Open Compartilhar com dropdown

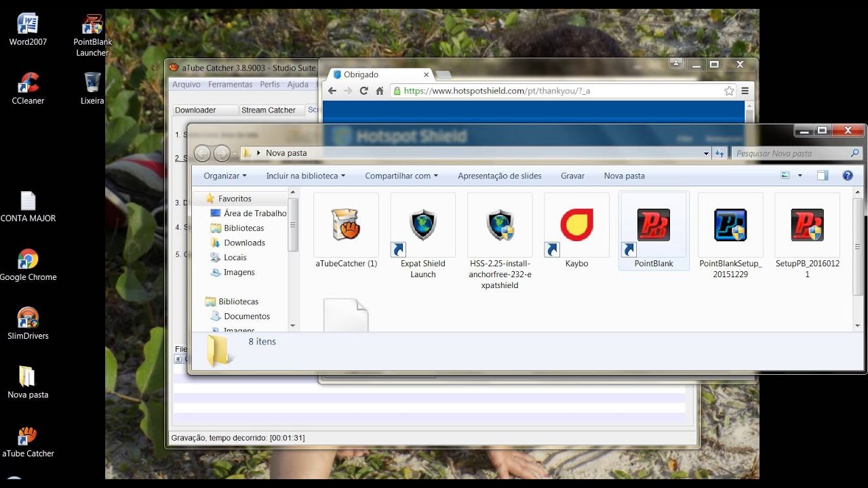pyautogui.click(x=401, y=176)
